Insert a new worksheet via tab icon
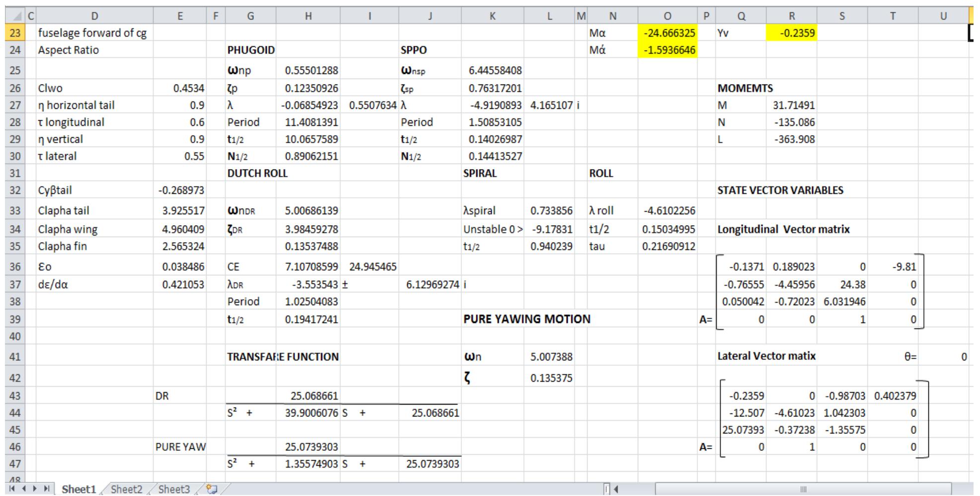This screenshot has height=496, width=980. coord(212,489)
